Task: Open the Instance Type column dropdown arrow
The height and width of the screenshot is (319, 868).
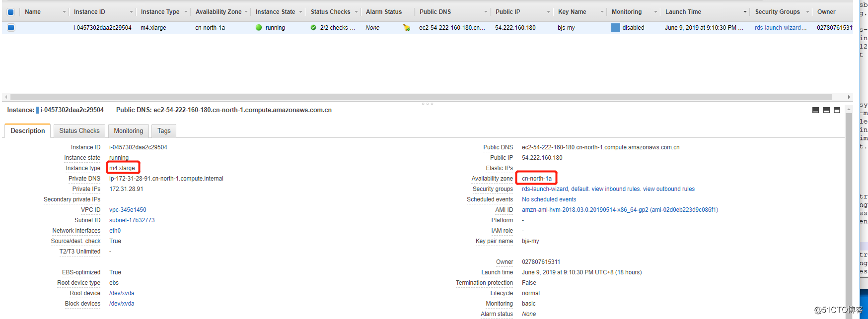Action: click(186, 12)
